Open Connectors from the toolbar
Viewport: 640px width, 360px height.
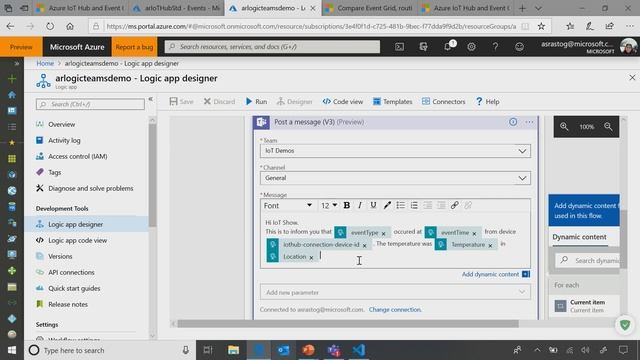(443, 102)
